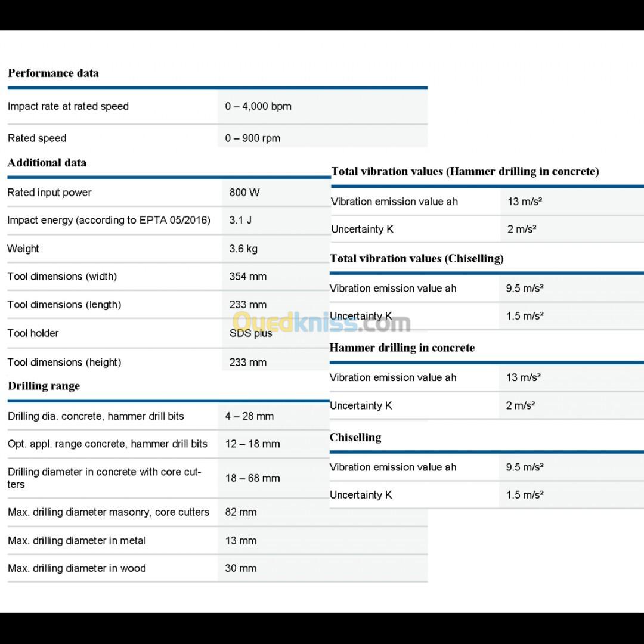Select the Rated input power label

pyautogui.click(x=49, y=193)
